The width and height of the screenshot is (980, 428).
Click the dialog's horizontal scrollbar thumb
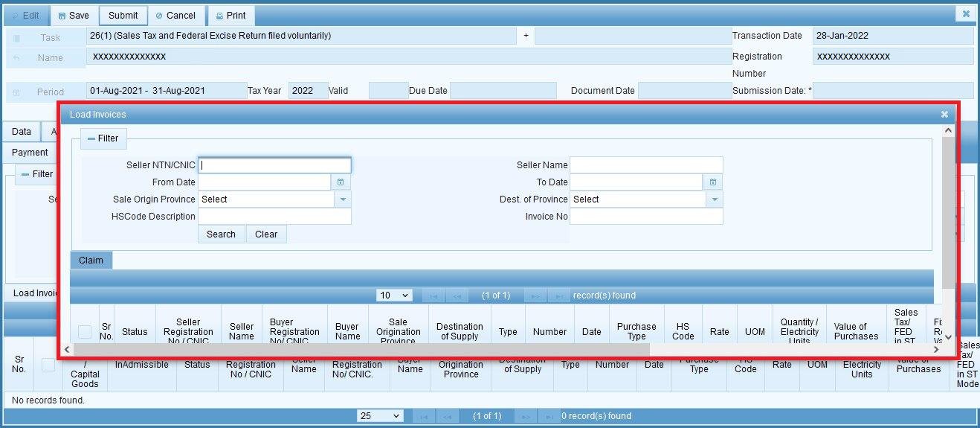pyautogui.click(x=361, y=349)
